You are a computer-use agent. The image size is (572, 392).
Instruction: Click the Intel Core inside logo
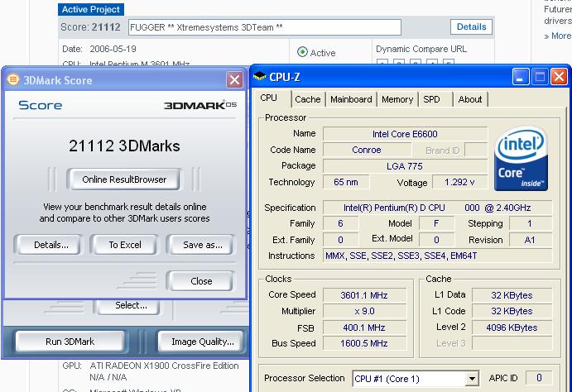click(x=521, y=159)
